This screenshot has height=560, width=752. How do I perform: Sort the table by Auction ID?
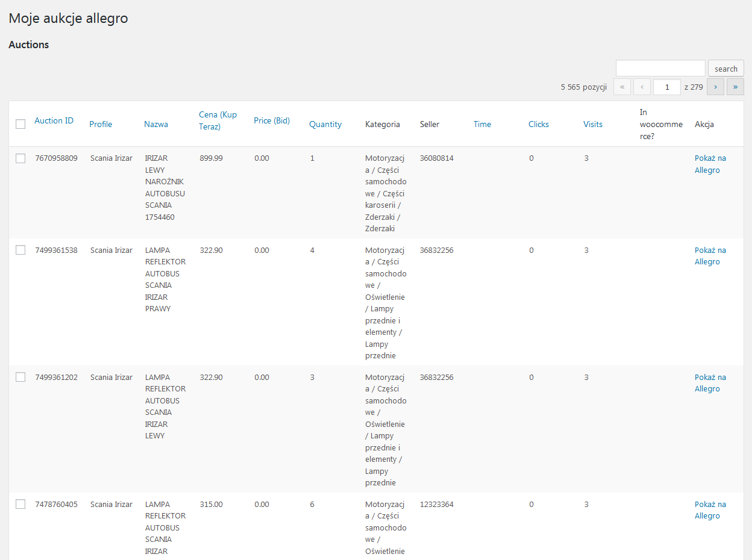(54, 120)
